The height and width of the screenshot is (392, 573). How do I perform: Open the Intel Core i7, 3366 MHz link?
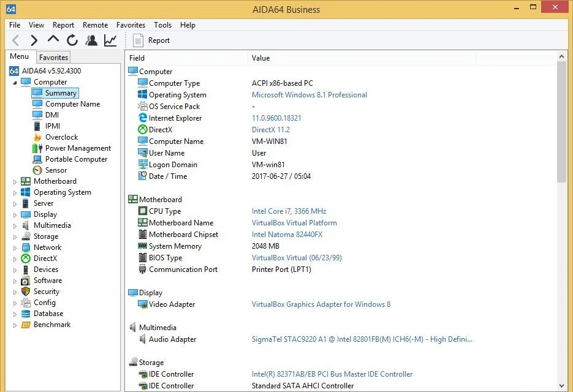(x=289, y=211)
